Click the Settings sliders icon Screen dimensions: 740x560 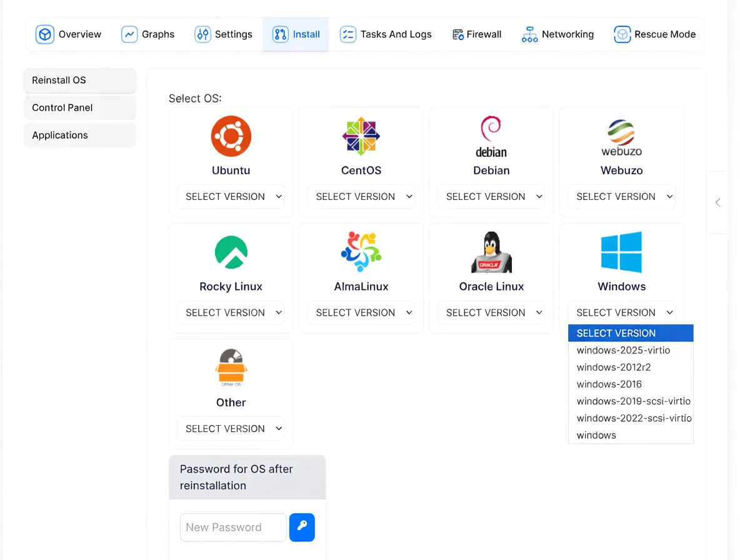click(202, 34)
